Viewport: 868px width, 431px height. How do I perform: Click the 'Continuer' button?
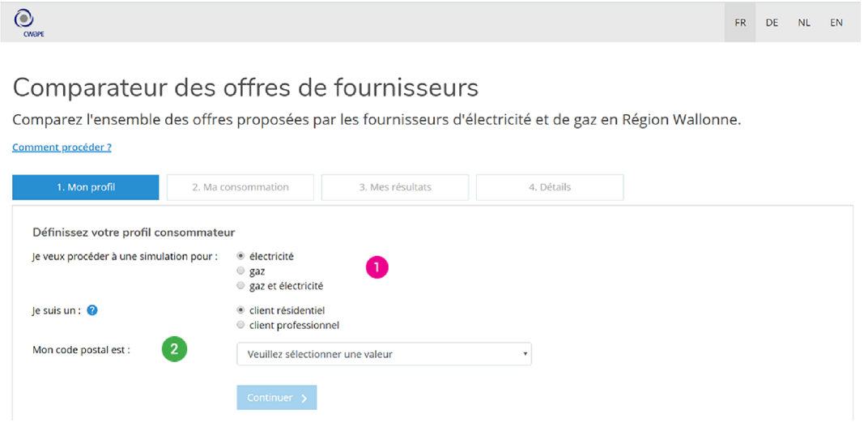[277, 398]
